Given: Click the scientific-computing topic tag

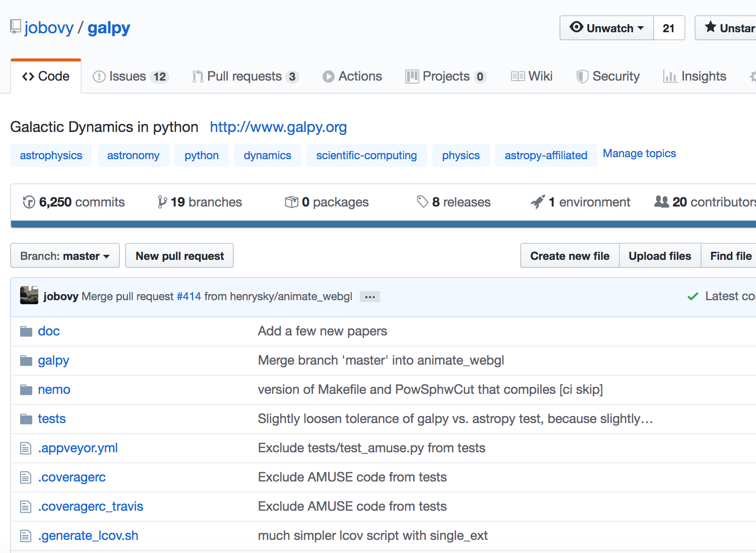Looking at the screenshot, I should [366, 156].
